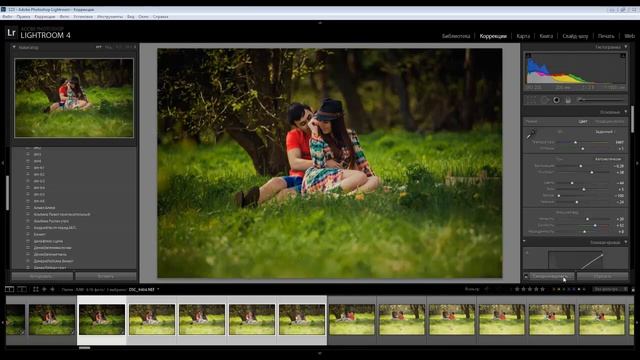
Task: Switch to grid view from filmstrip bar
Action: point(36,289)
